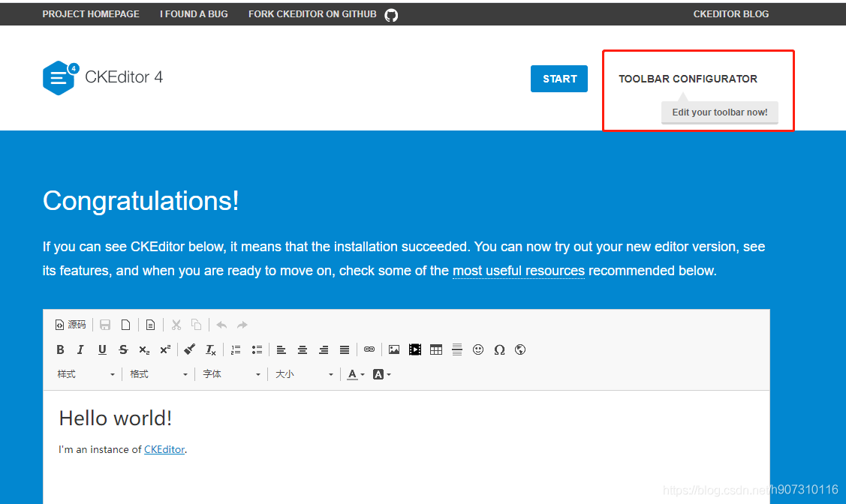Insert a bulleted list
Image resolution: width=846 pixels, height=504 pixels.
tap(257, 349)
